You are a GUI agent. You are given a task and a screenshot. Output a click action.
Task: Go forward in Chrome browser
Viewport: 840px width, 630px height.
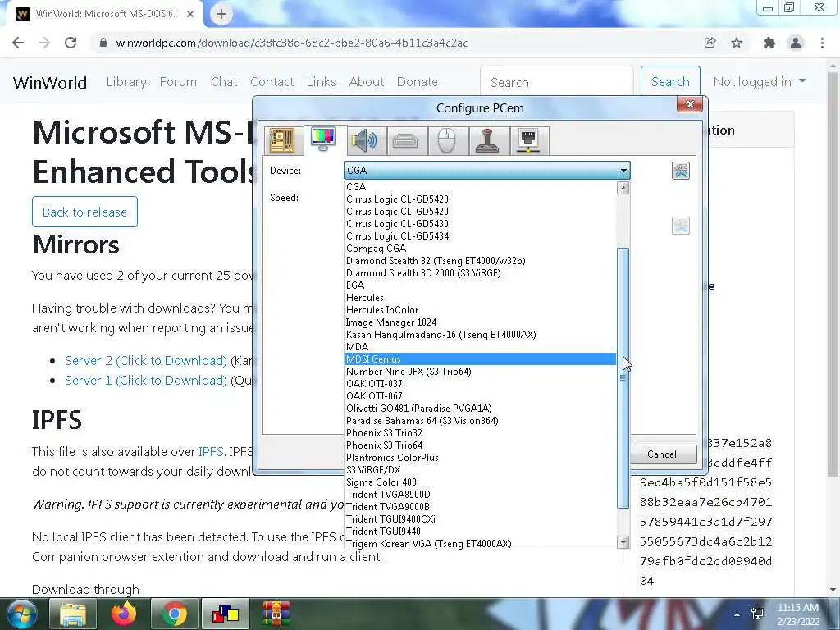pyautogui.click(x=44, y=43)
